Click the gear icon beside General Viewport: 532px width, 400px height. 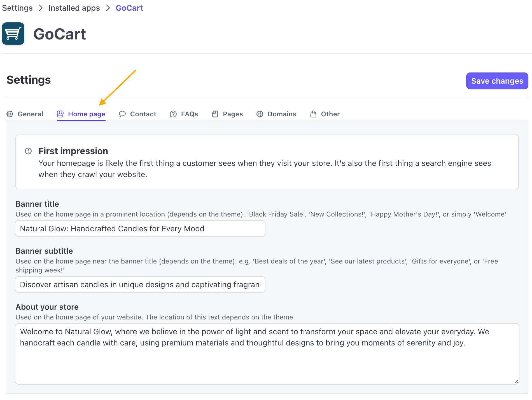10,114
